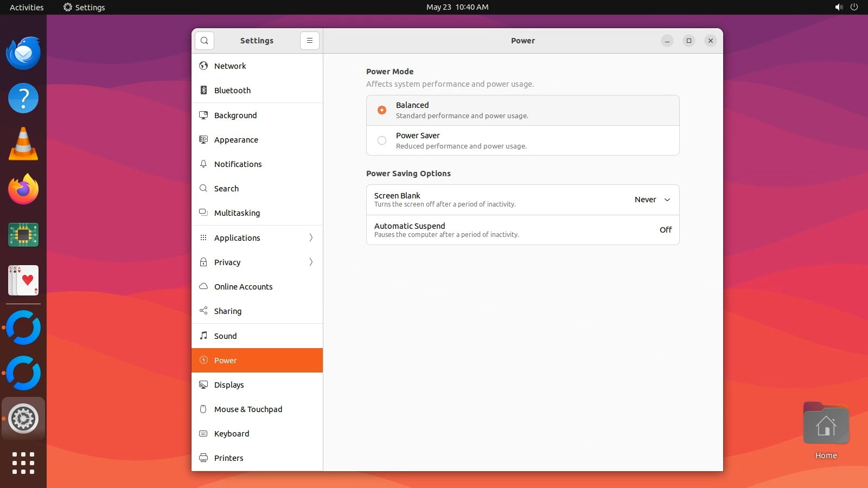Open the Screen Blank 'Never' dropdown
The image size is (868, 488).
[653, 200]
